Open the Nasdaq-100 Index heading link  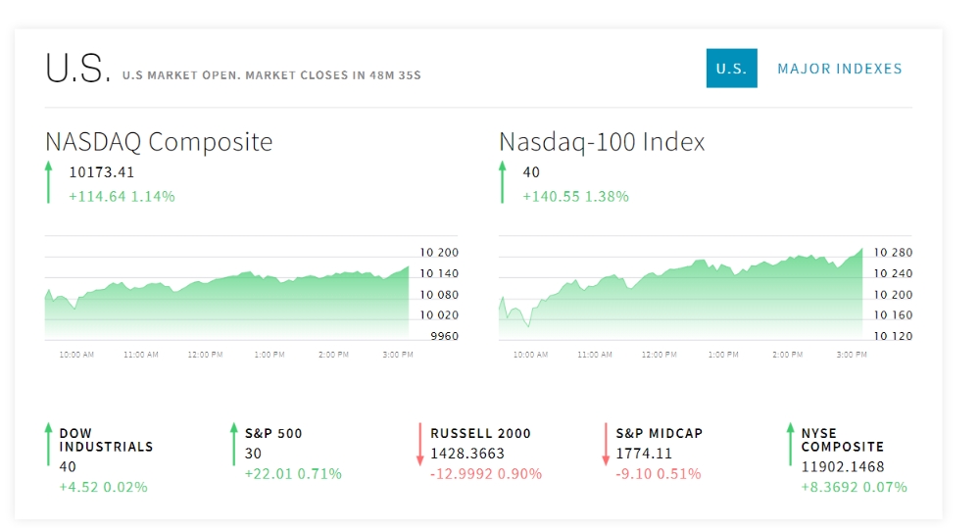click(602, 142)
